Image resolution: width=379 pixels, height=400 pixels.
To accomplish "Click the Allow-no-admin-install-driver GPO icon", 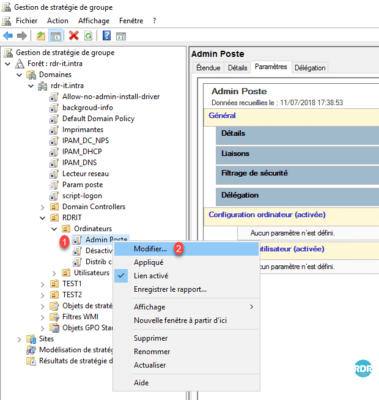I will 54,97.
